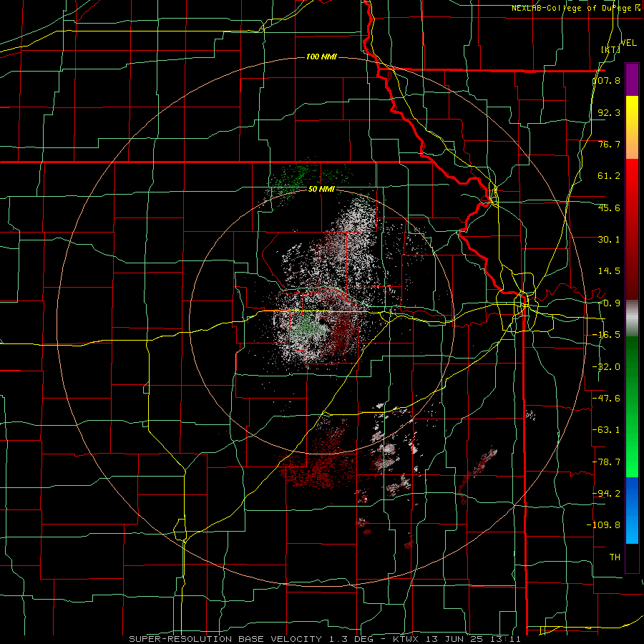Pick the bright green color bar segment

click(x=632, y=456)
